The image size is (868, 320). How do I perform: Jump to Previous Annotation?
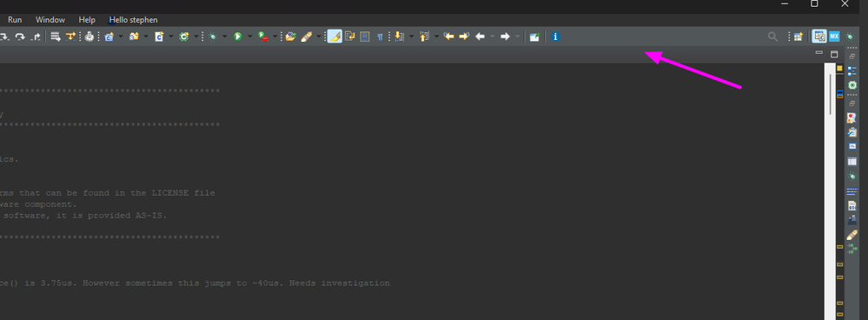pos(425,37)
